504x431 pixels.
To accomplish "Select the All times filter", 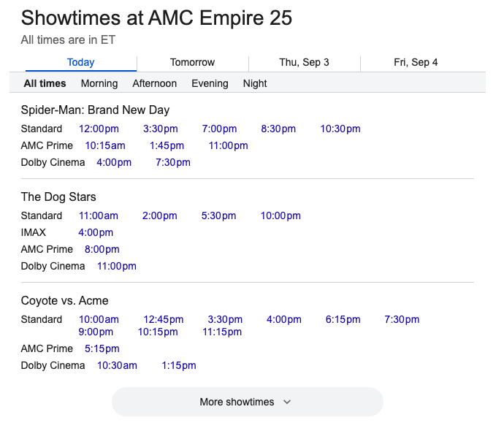I will pos(45,83).
